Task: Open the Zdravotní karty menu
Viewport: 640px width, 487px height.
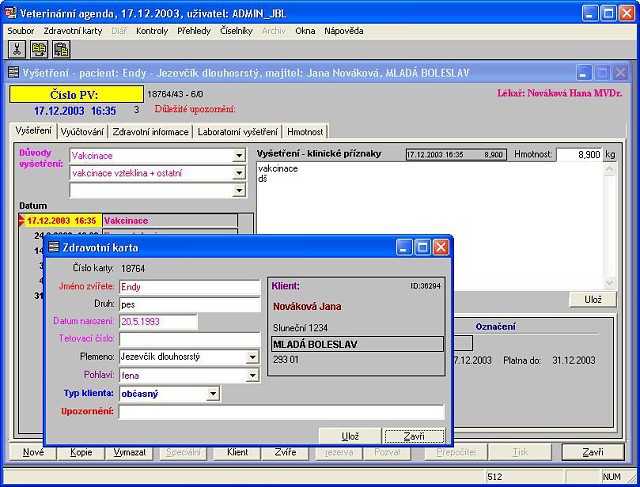Action: [x=73, y=31]
